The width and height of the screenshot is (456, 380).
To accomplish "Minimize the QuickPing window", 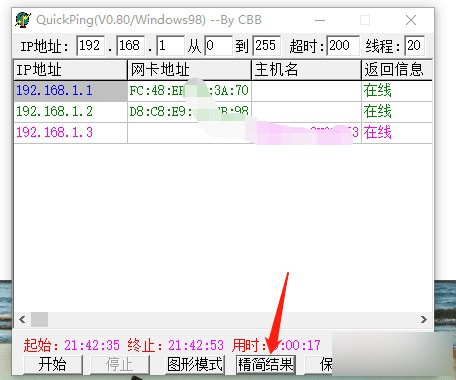I will pos(320,20).
